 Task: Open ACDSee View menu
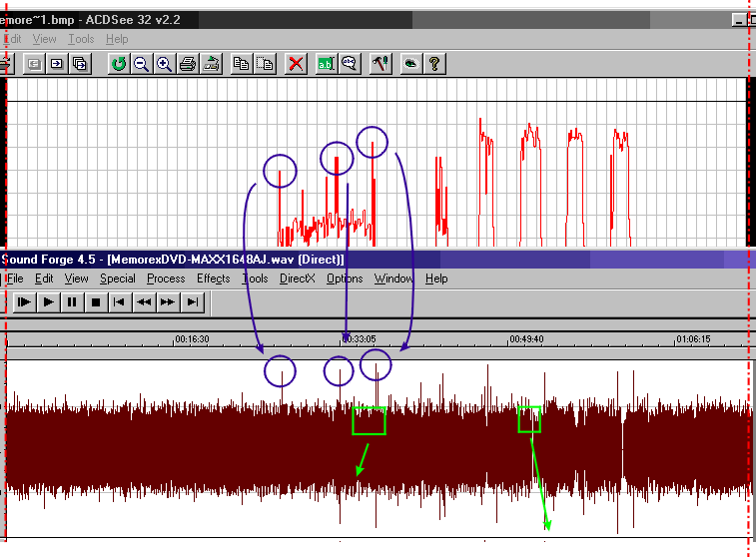point(44,39)
